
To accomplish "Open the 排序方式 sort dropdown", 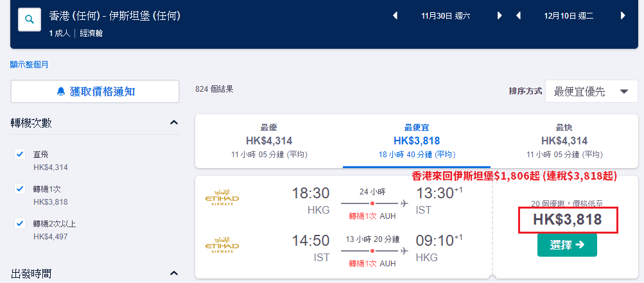I will [591, 91].
